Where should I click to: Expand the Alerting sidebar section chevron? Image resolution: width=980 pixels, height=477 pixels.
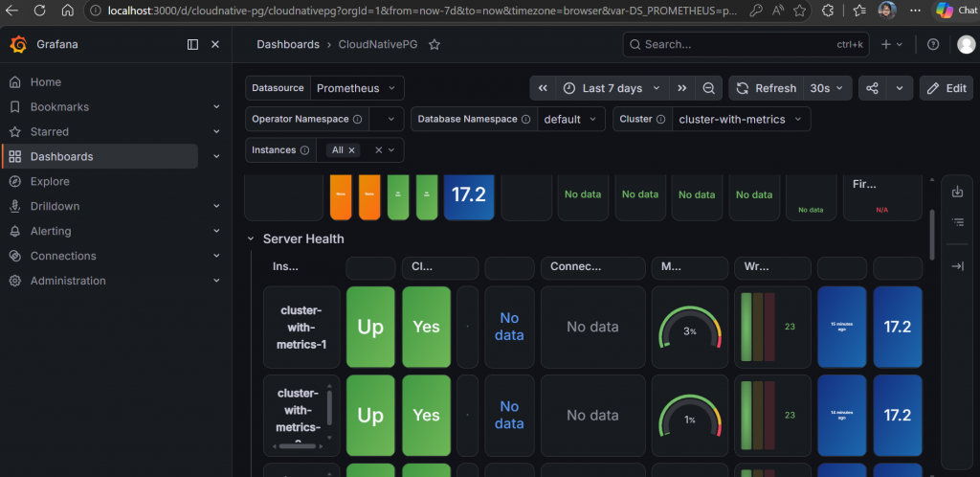coord(216,231)
